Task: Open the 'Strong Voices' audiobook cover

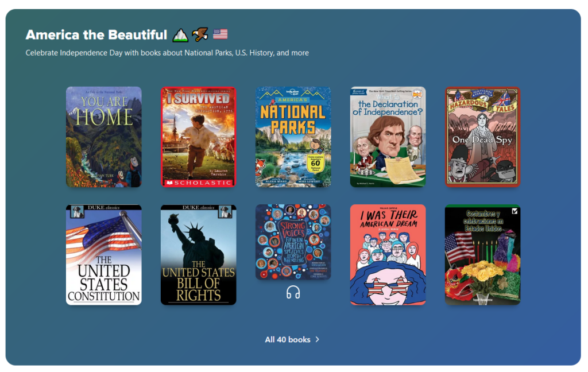Action: point(293,242)
